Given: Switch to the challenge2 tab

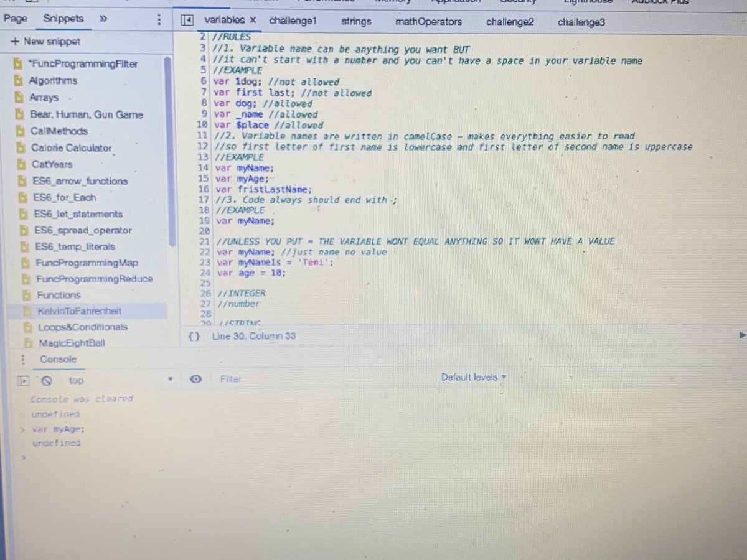Looking at the screenshot, I should point(510,22).
